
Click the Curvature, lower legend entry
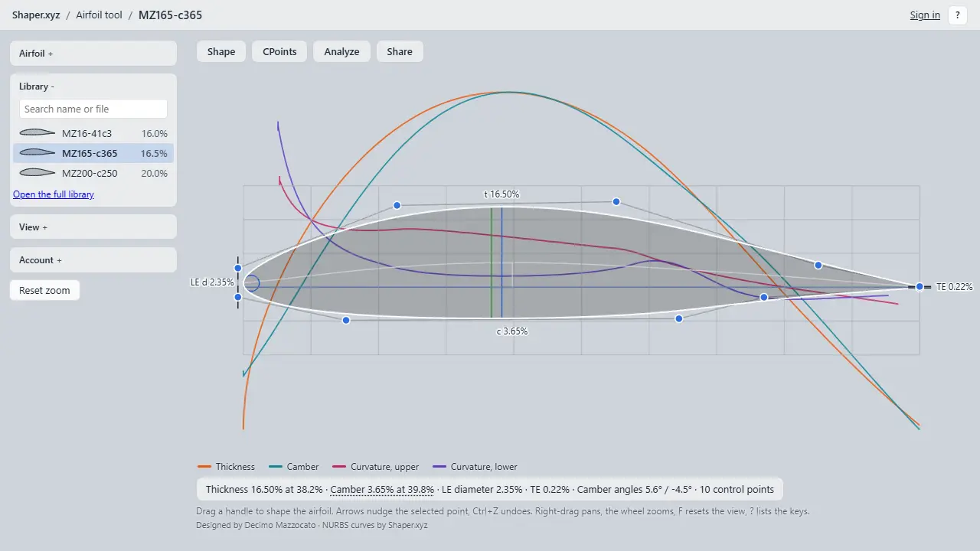(x=475, y=467)
